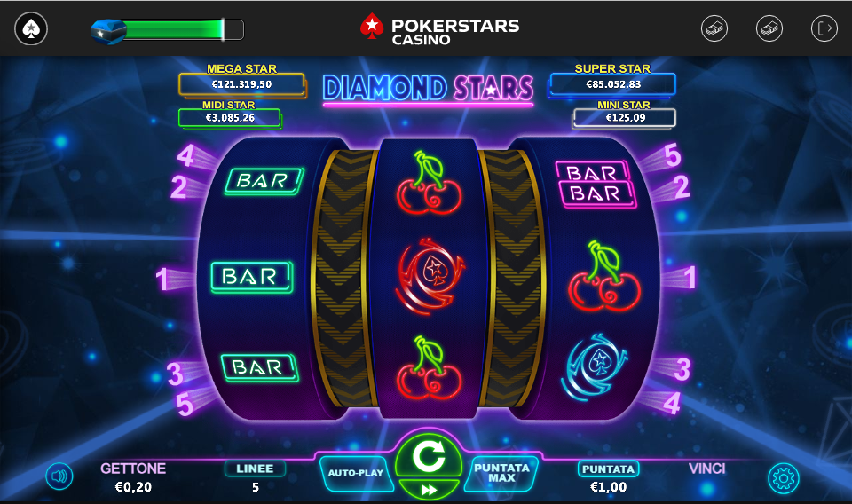Open the settings gear icon

(x=784, y=478)
